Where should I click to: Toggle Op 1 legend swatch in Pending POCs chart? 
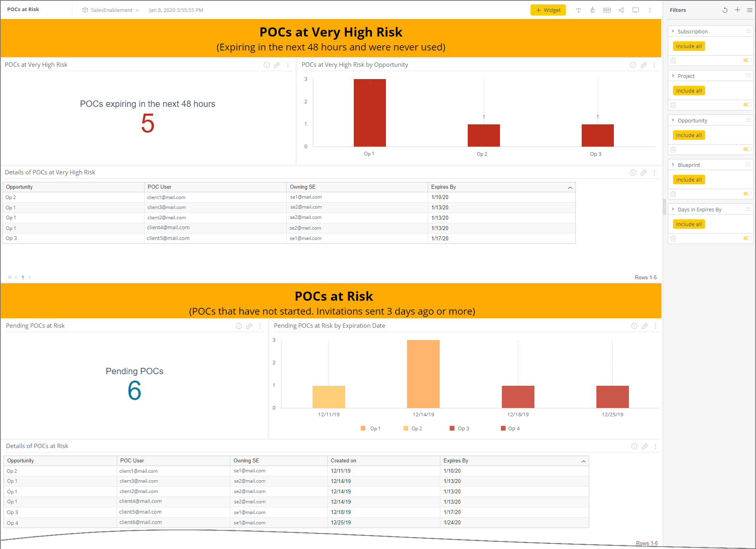[363, 428]
